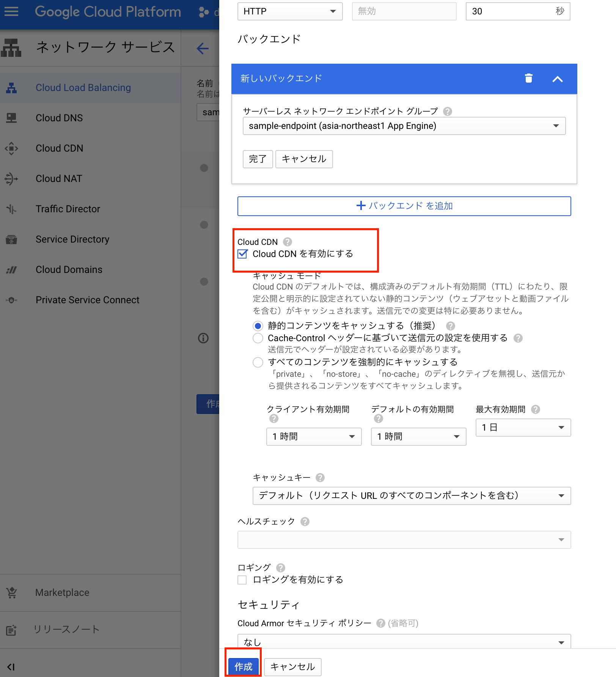
Task: Click the Private Service Connect icon
Action: [11, 300]
